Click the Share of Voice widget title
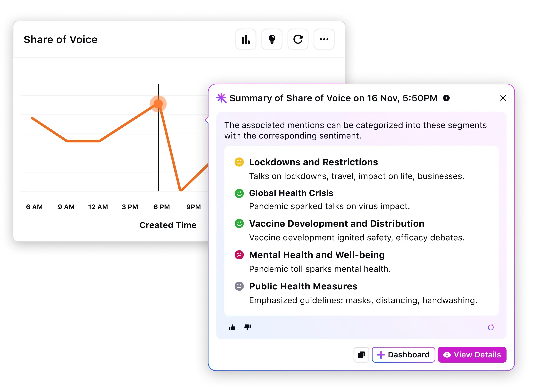The image size is (549, 392). 60,40
